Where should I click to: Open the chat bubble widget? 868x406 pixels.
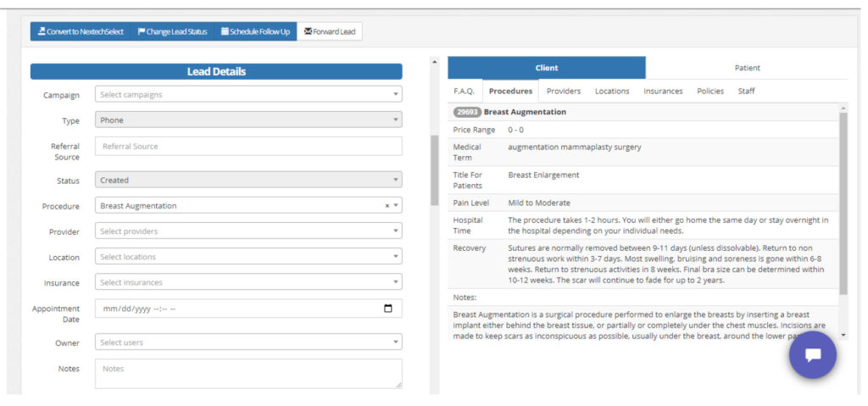click(812, 355)
